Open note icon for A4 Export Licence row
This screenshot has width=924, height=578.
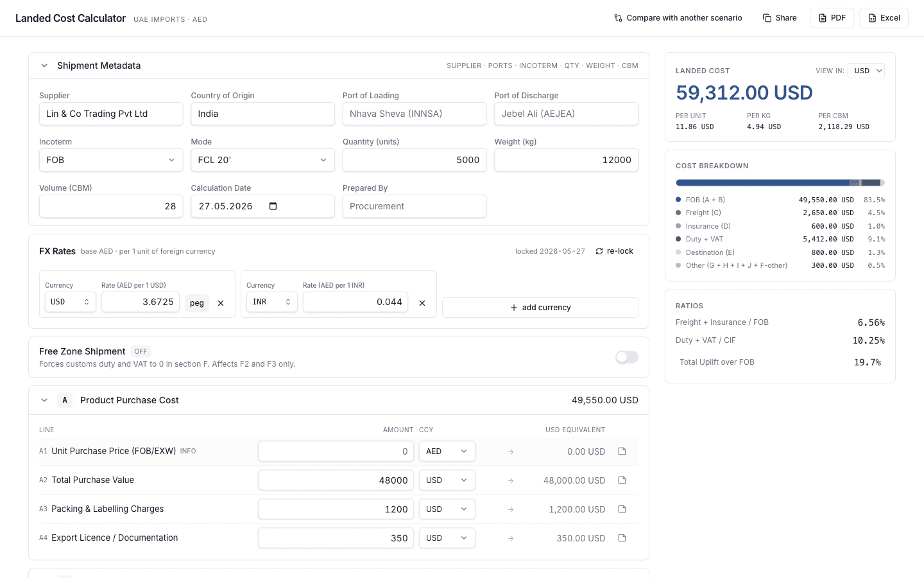pos(622,538)
